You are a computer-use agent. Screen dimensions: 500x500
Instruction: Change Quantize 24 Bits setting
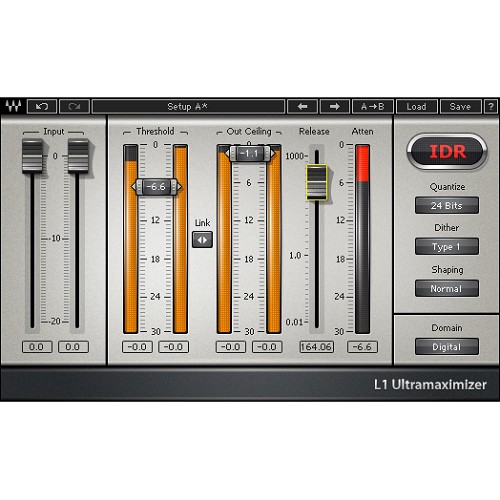447,205
